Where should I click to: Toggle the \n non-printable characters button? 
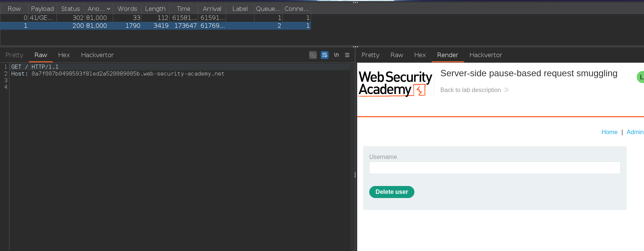pyautogui.click(x=336, y=55)
